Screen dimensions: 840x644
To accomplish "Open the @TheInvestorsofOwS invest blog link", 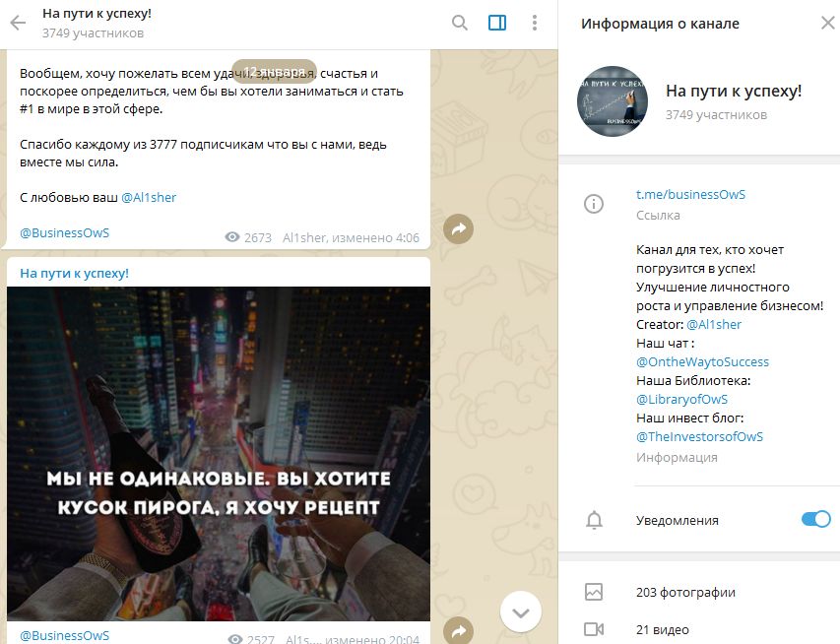I will click(699, 436).
